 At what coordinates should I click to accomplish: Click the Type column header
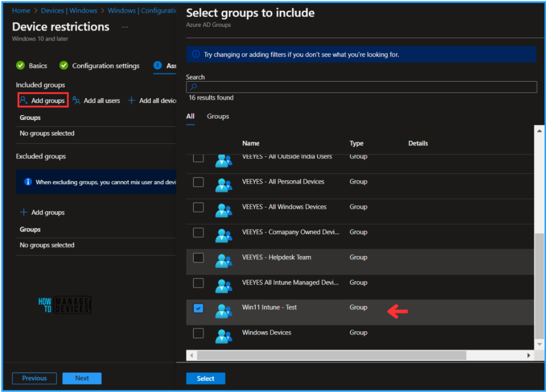click(x=356, y=143)
